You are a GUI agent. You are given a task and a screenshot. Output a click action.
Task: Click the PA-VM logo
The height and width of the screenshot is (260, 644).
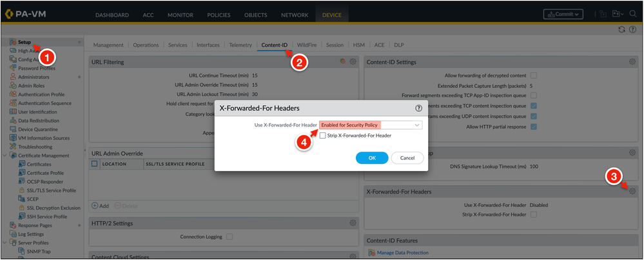click(26, 14)
